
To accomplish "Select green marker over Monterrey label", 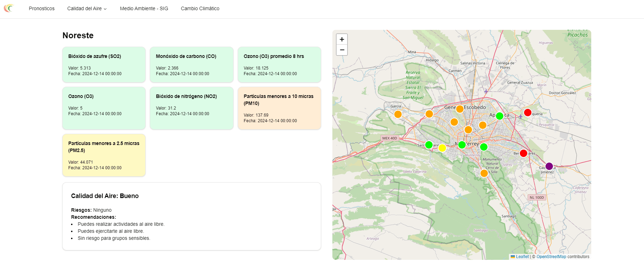I will pos(462,145).
